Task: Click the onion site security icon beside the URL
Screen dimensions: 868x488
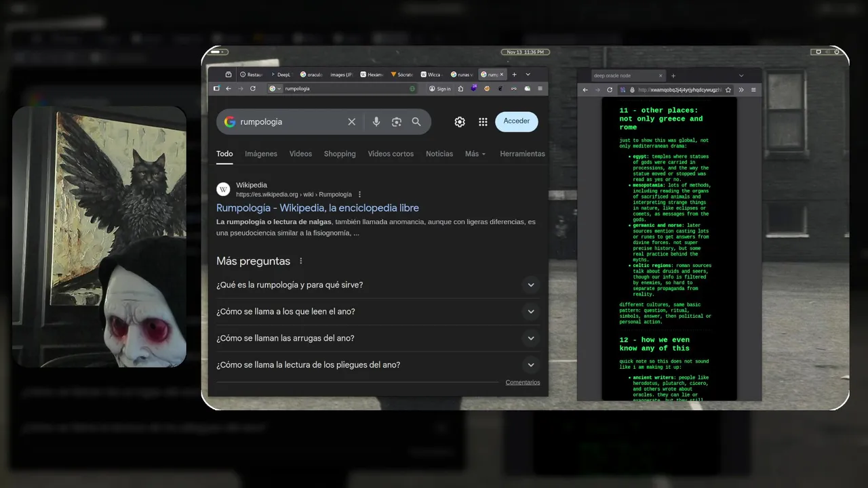Action: pos(632,90)
